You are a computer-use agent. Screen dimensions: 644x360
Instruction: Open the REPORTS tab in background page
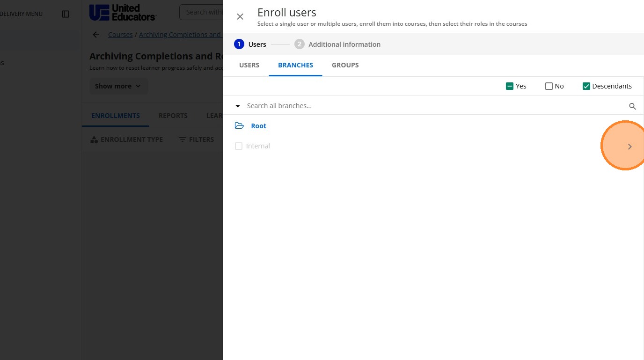(x=173, y=116)
